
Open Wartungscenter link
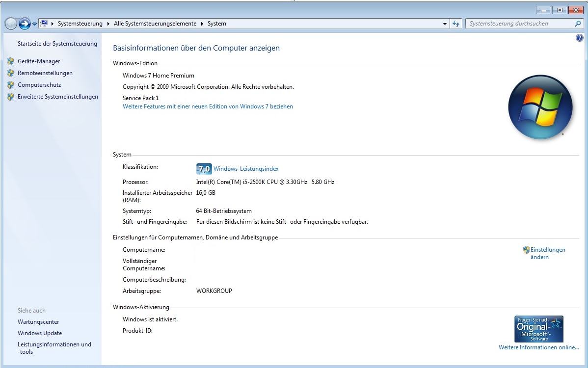(38, 322)
